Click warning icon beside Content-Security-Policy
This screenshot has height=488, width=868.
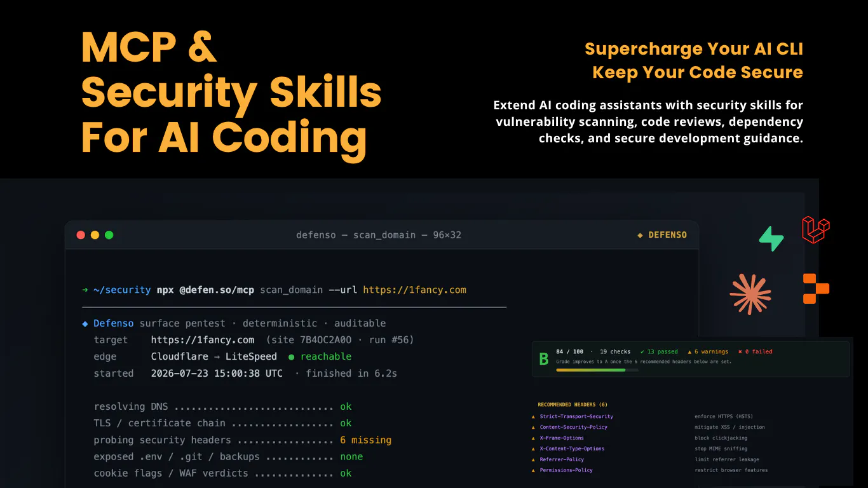pyautogui.click(x=533, y=428)
